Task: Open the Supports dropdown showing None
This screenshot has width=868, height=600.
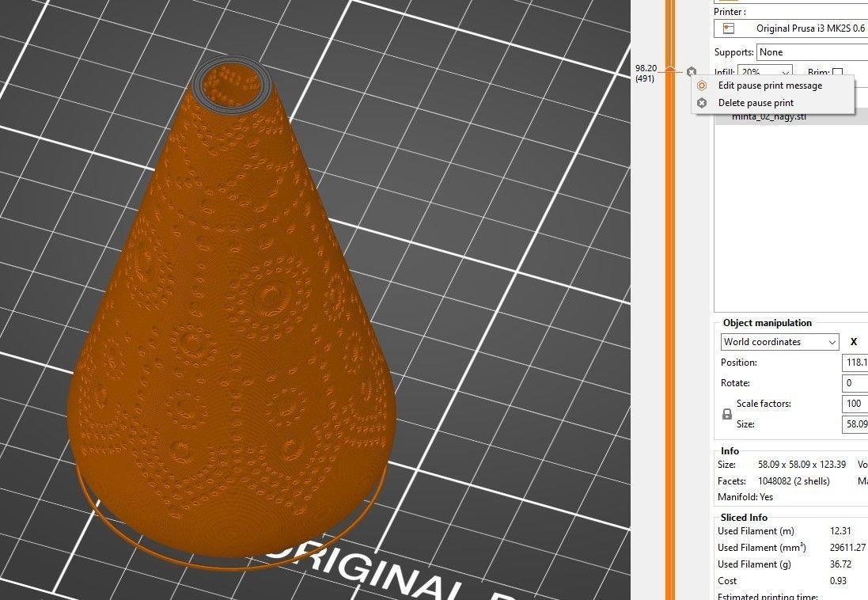Action: click(812, 52)
